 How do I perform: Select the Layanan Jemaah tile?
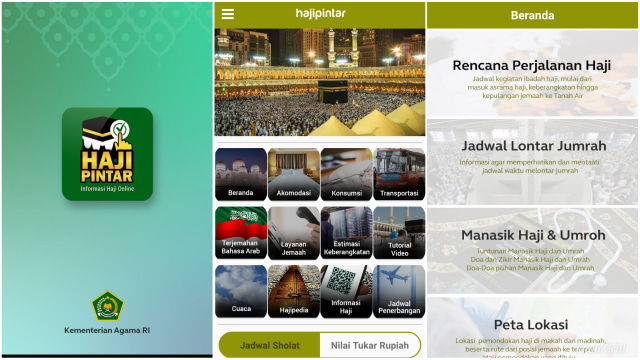[293, 233]
